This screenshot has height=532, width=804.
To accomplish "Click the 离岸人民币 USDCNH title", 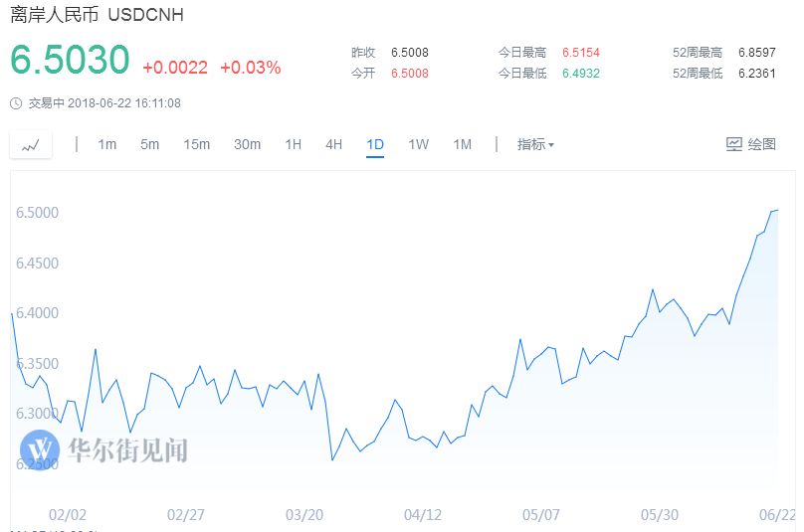I will click(x=97, y=16).
